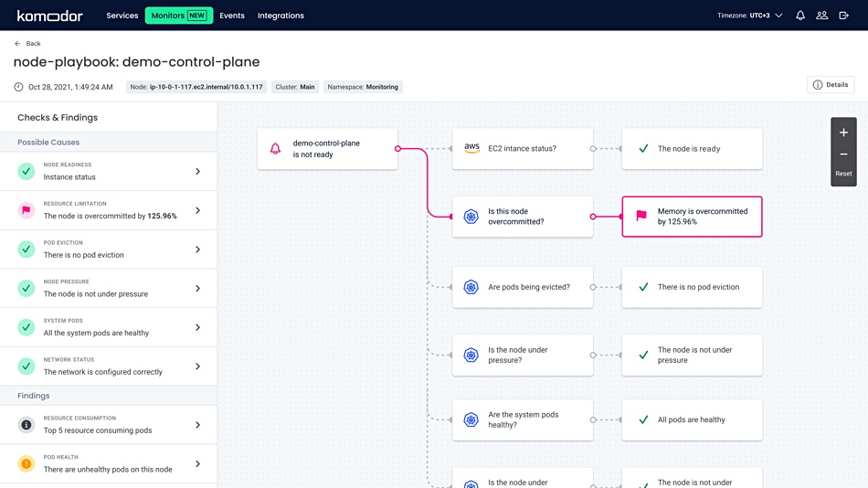Click the green check icon for Network Status
868x488 pixels.
[x=26, y=366]
